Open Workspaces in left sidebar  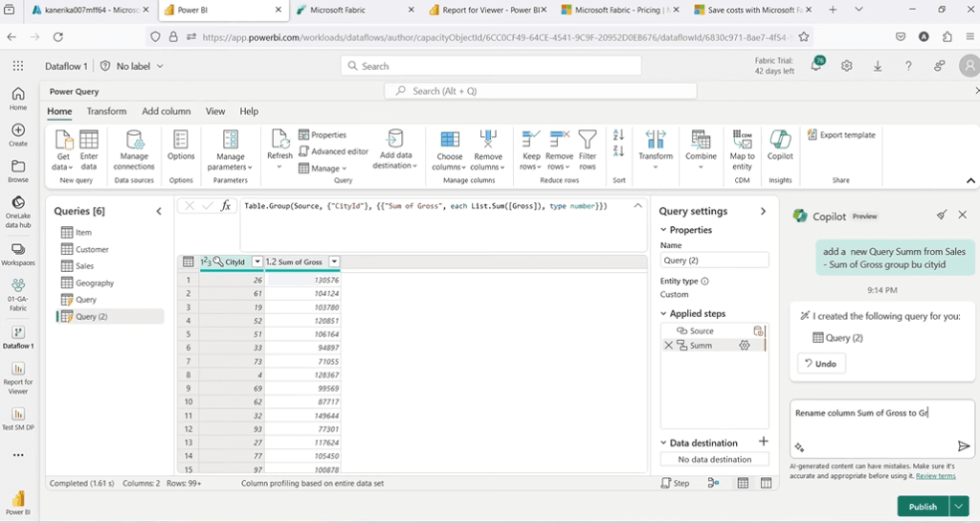[18, 254]
